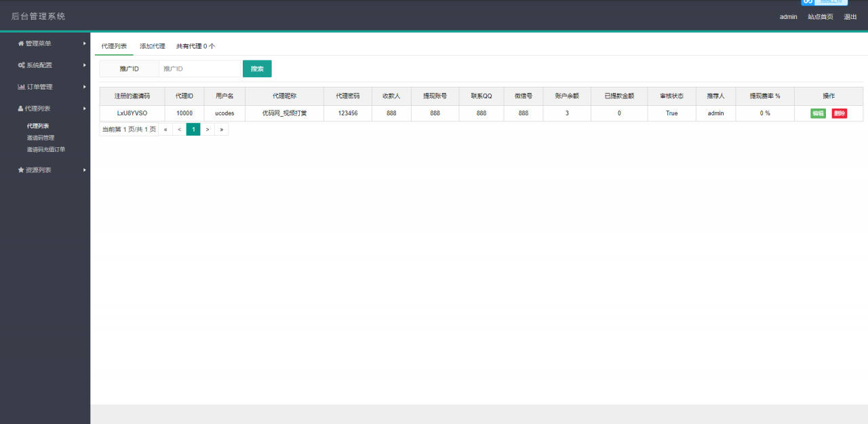This screenshot has width=868, height=424.
Task: Open 邀请码充值订单 in the sidebar
Action: (46, 149)
